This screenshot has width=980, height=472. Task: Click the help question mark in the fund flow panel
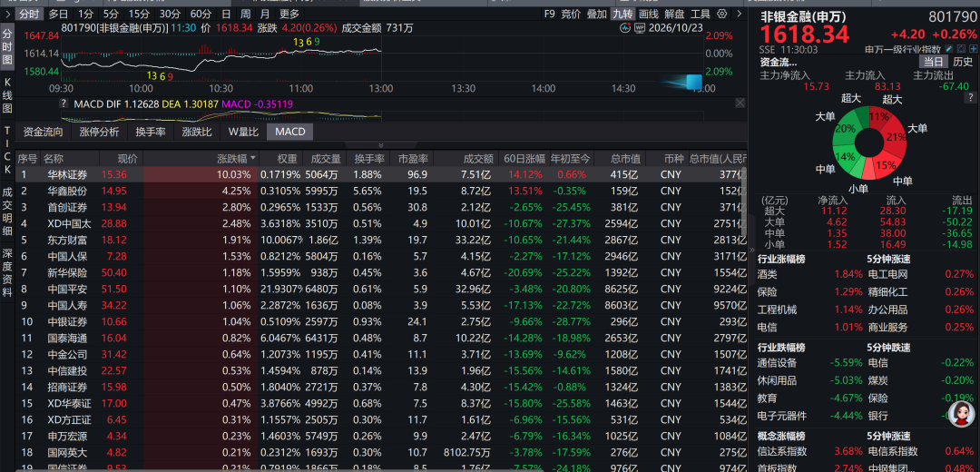970,97
